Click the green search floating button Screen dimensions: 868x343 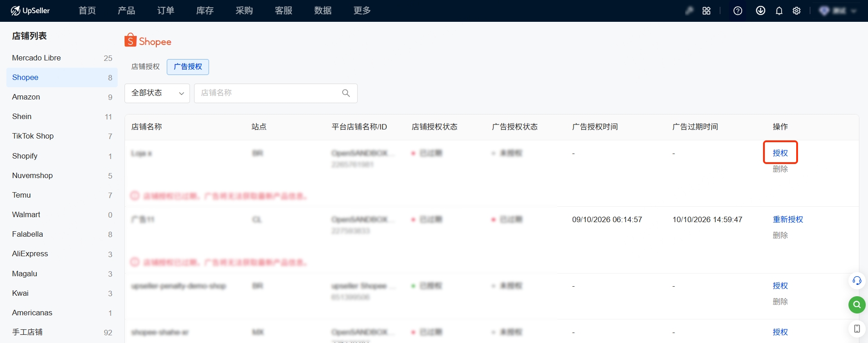[x=857, y=304]
